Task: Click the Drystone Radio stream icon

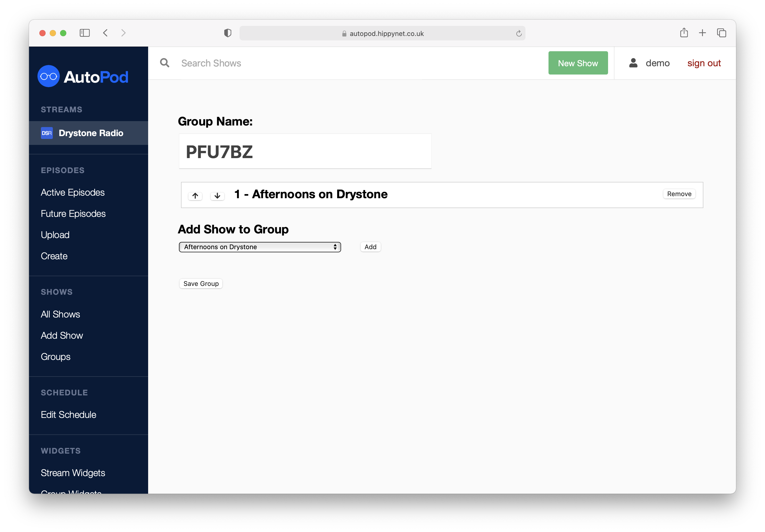Action: (x=47, y=133)
